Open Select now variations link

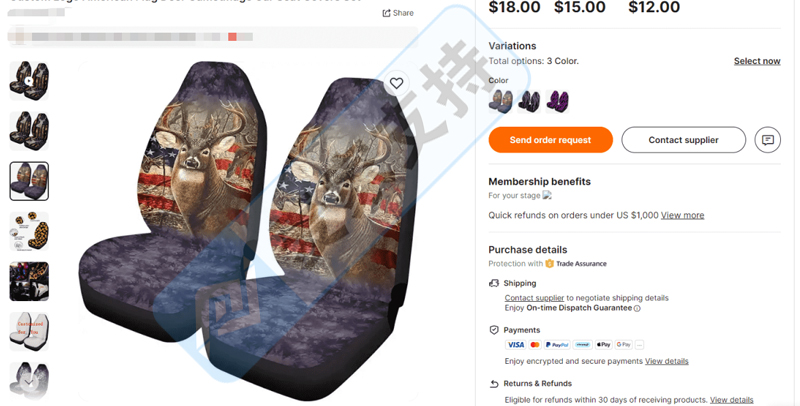[x=757, y=61]
